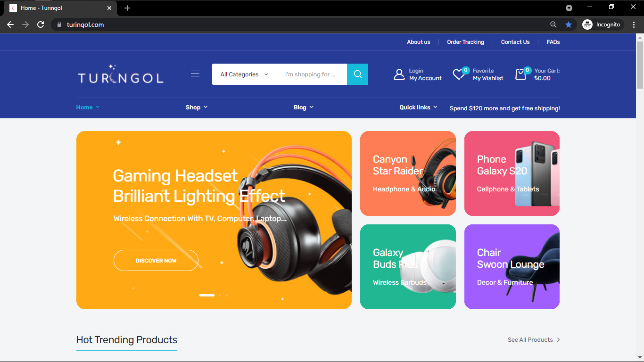This screenshot has height=362, width=644.
Task: Click the site lock icon
Action: (x=59, y=25)
